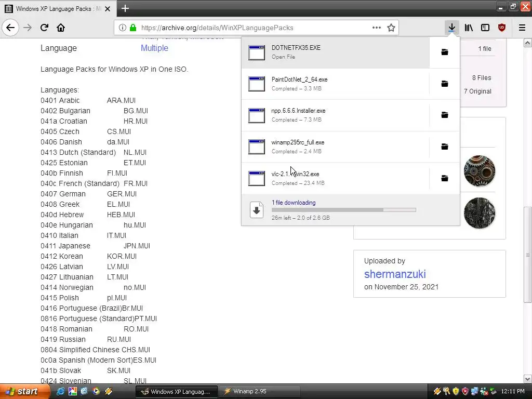The width and height of the screenshot is (532, 399).
Task: Click the Multiple language link
Action: click(154, 48)
